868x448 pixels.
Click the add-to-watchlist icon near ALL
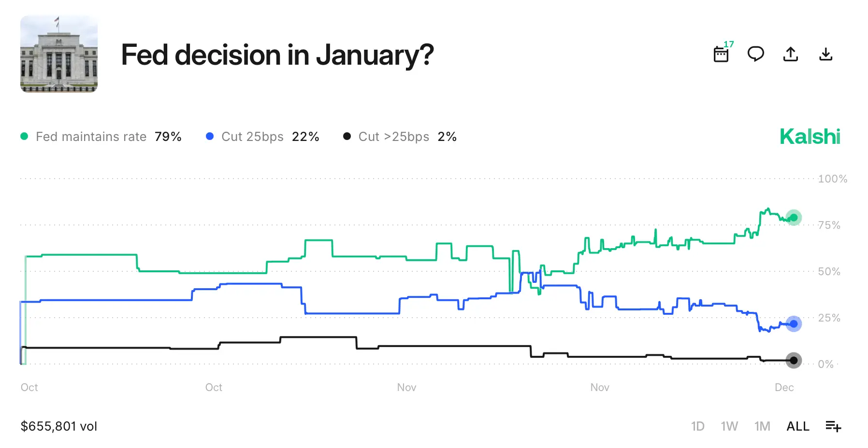[833, 426]
